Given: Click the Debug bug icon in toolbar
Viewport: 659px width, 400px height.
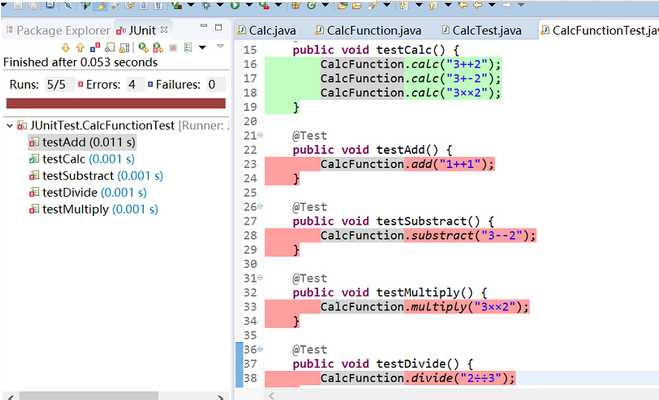Looking at the screenshot, I should point(206,5).
